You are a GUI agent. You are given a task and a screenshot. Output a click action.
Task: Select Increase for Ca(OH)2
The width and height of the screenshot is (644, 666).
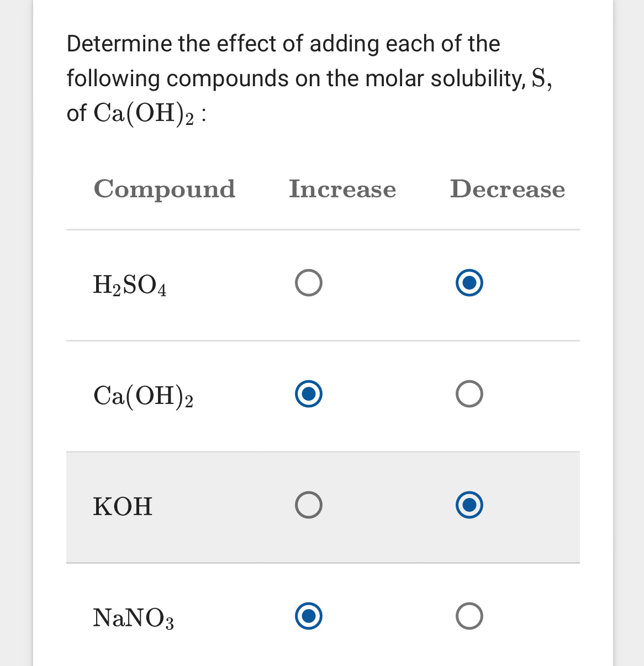click(308, 394)
